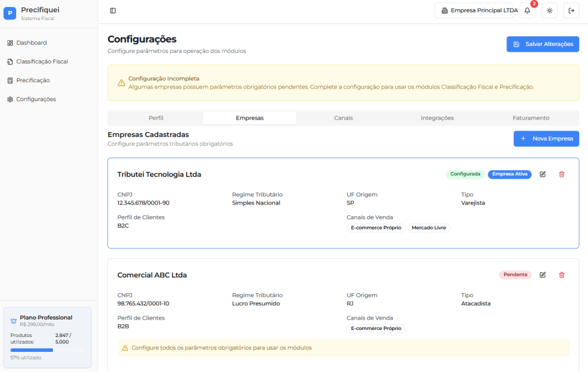Open Dashboard in the sidebar
588x372 pixels.
[31, 43]
